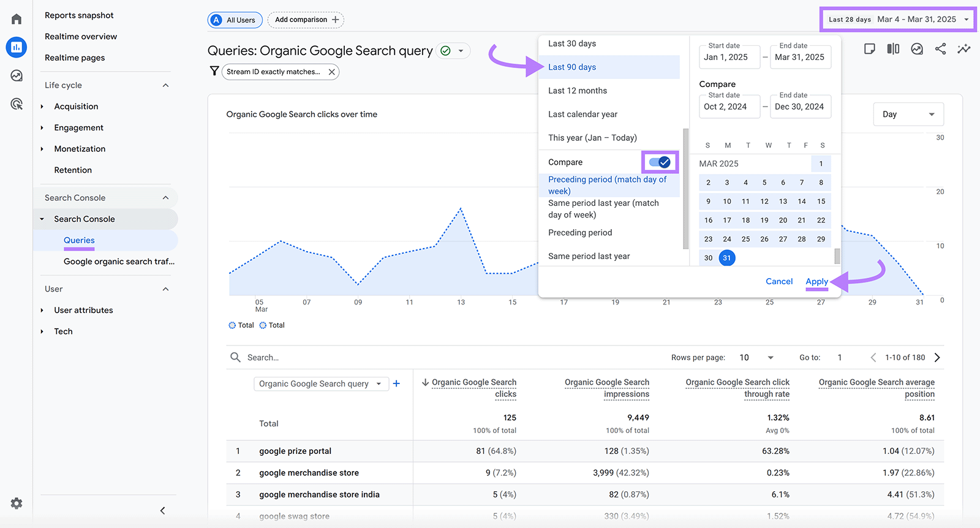Open the Queries report
980x528 pixels.
point(79,241)
